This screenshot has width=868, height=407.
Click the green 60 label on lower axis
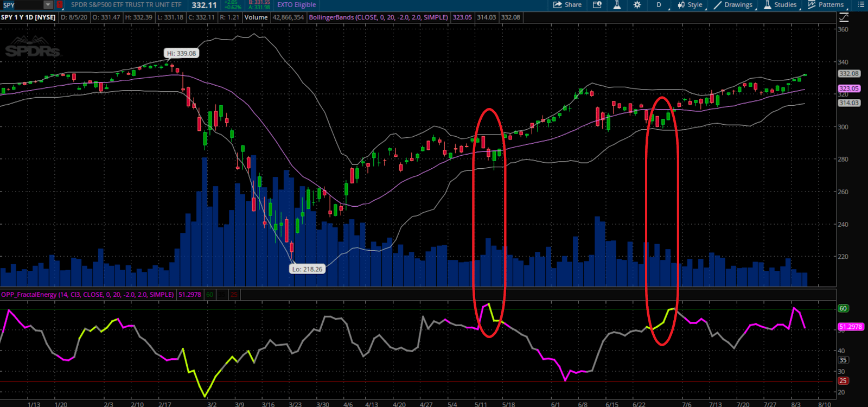843,308
